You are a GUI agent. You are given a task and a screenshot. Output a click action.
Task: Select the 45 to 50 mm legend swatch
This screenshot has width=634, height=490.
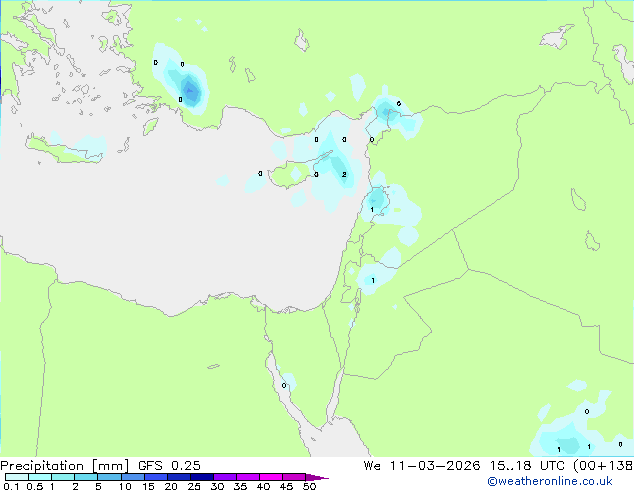[294, 477]
